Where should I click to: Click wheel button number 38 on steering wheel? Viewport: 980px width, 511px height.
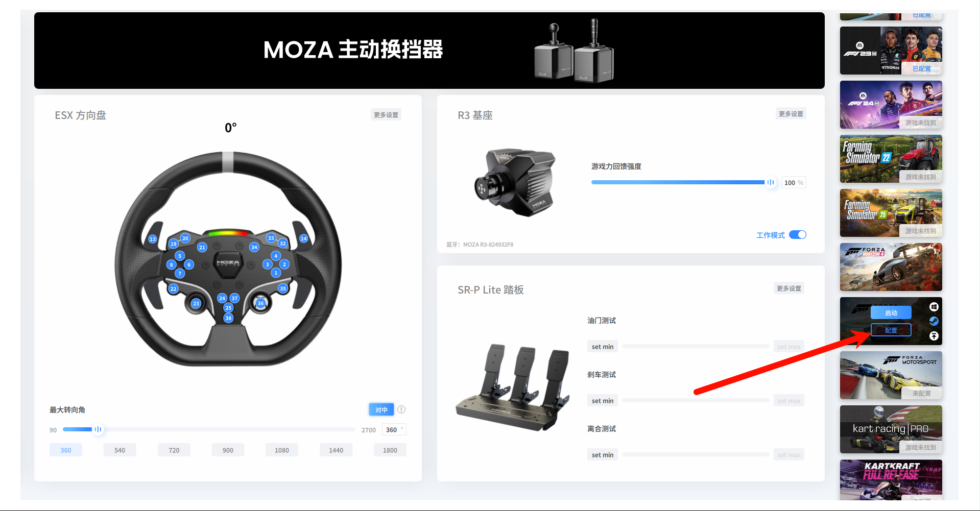pyautogui.click(x=228, y=318)
